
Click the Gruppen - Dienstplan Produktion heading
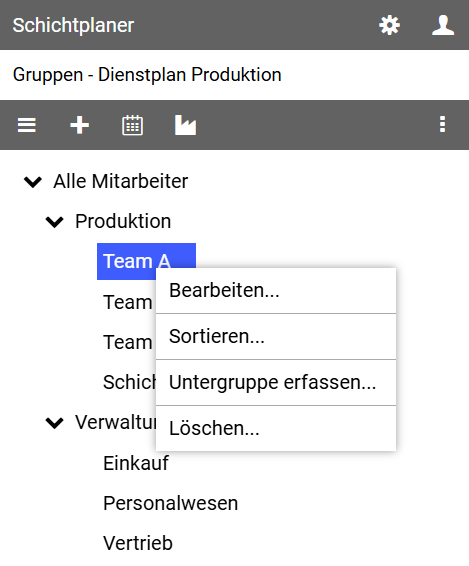(x=147, y=75)
